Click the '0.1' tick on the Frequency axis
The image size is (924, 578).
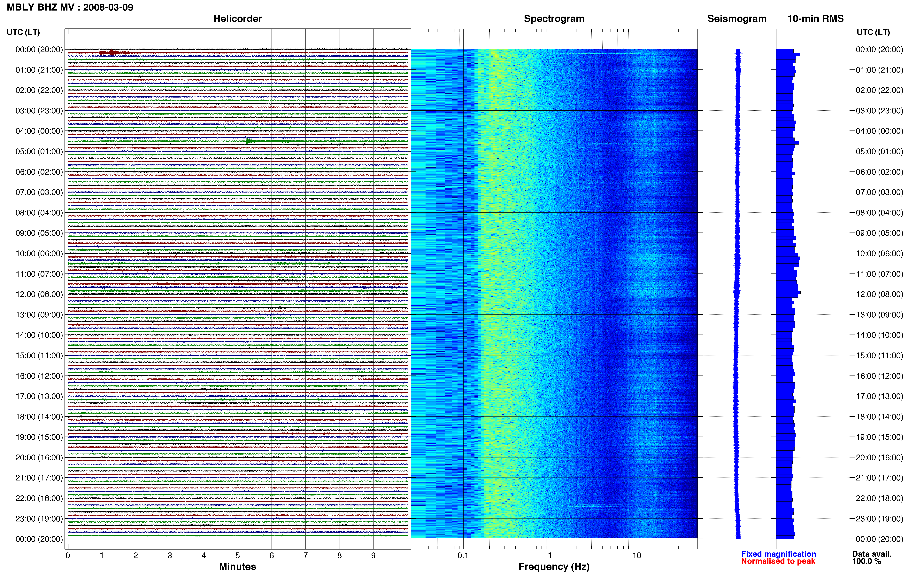(463, 555)
